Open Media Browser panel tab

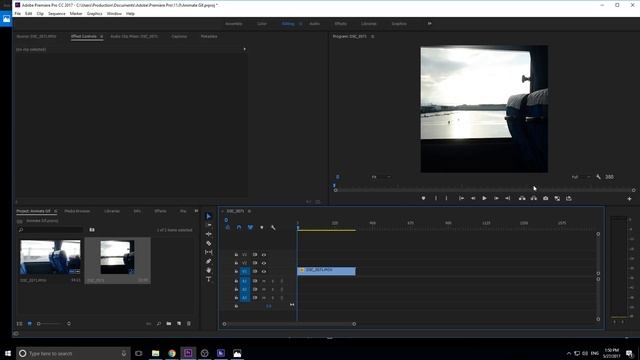[x=78, y=211]
